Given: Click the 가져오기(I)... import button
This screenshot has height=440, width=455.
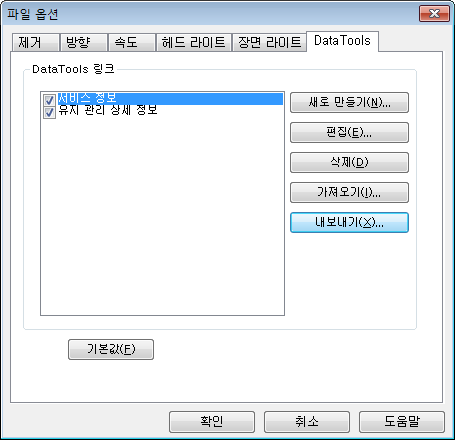Looking at the screenshot, I should (x=349, y=192).
